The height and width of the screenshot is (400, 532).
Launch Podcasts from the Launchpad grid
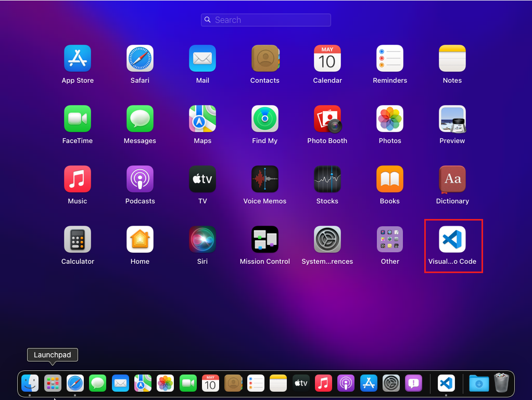pyautogui.click(x=140, y=179)
